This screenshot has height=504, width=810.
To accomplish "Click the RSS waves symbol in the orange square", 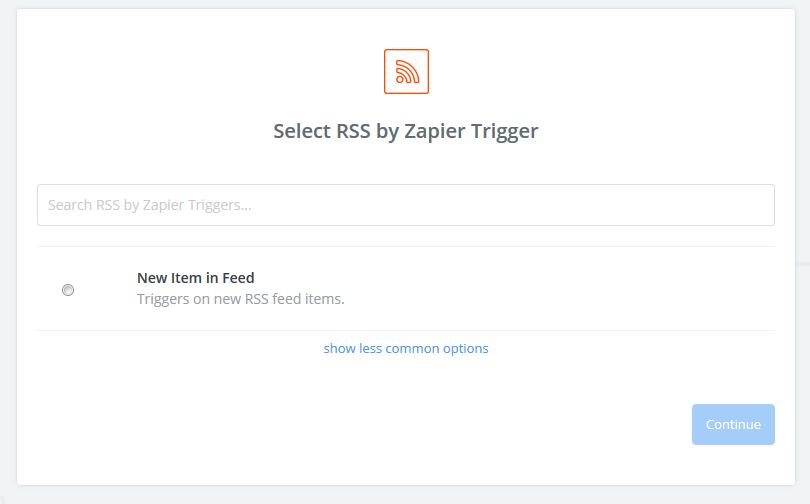I will (x=407, y=71).
